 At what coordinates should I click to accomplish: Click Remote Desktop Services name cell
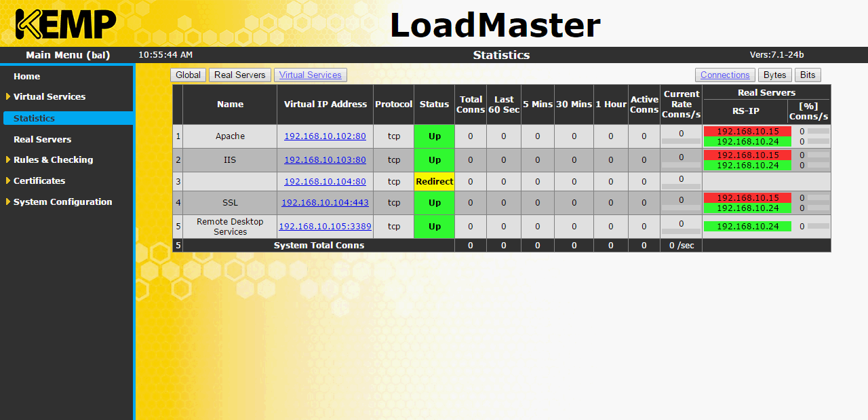tap(230, 227)
